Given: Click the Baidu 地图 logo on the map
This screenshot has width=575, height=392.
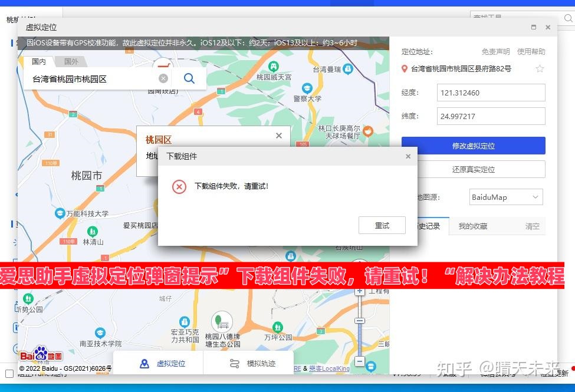Looking at the screenshot, I should tap(41, 354).
